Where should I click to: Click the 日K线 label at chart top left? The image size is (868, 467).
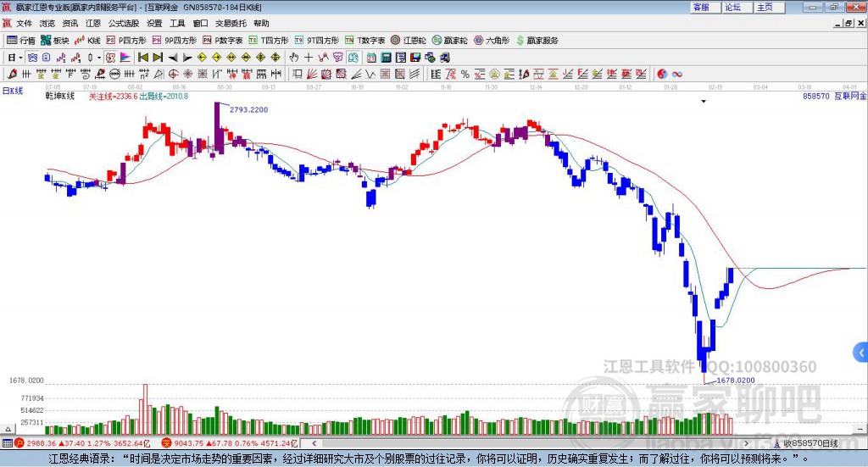click(x=13, y=91)
